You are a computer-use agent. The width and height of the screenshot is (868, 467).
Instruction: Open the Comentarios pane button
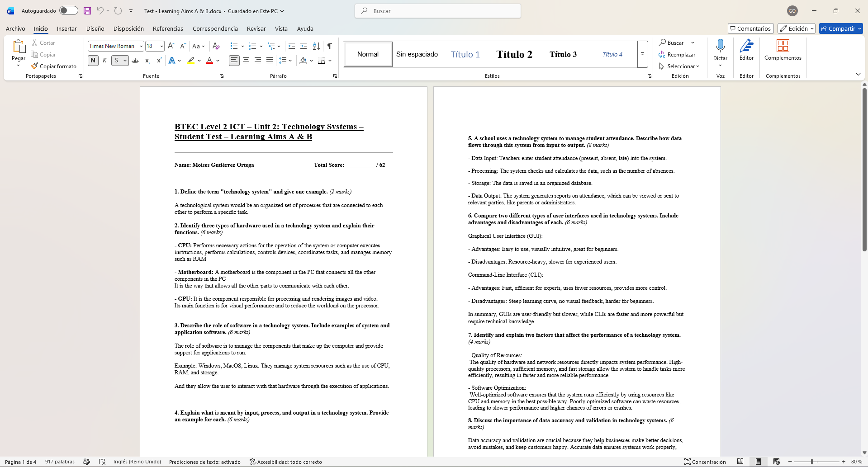point(751,28)
